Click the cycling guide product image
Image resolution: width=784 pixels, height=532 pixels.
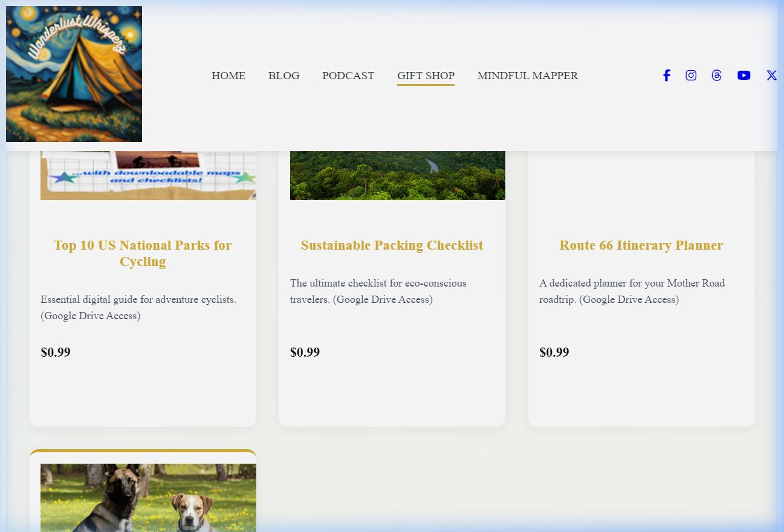click(x=148, y=175)
